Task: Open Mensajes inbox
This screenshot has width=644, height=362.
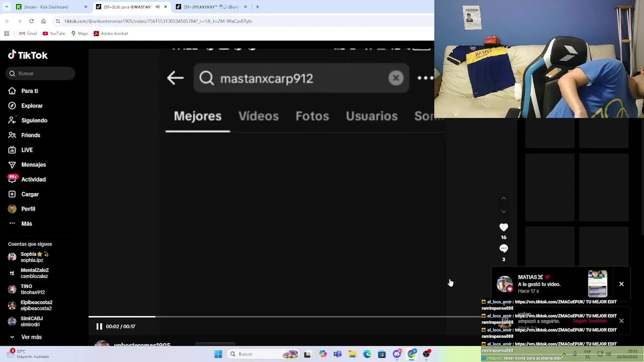Action: 27,165
